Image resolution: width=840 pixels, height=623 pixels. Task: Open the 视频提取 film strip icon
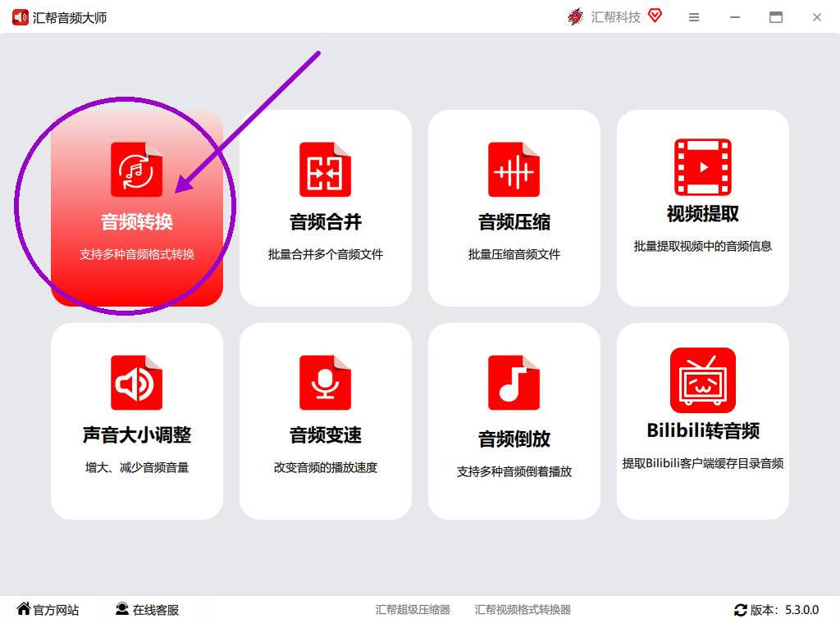click(702, 167)
